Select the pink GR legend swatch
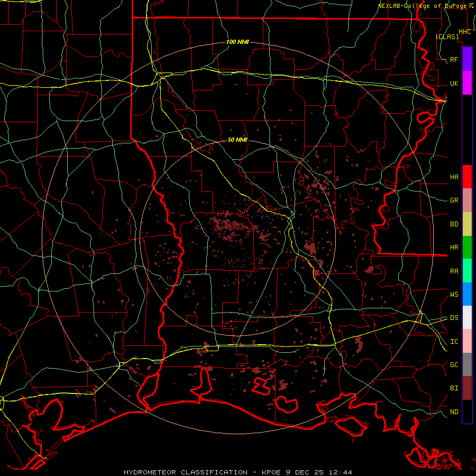The height and width of the screenshot is (476, 476). click(x=467, y=200)
